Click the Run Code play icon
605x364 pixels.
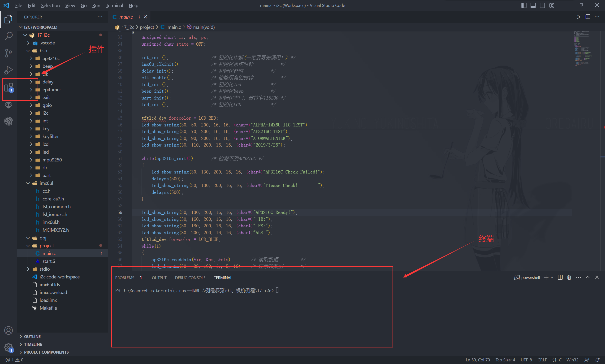578,17
